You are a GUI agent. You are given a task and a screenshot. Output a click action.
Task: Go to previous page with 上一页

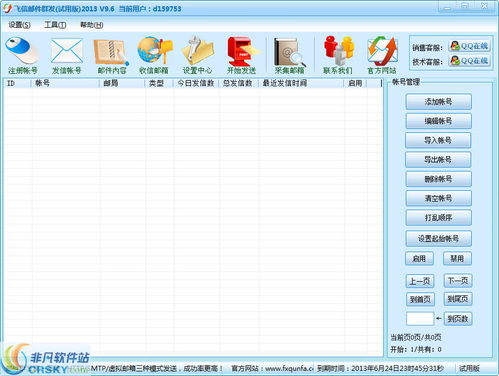pyautogui.click(x=420, y=281)
